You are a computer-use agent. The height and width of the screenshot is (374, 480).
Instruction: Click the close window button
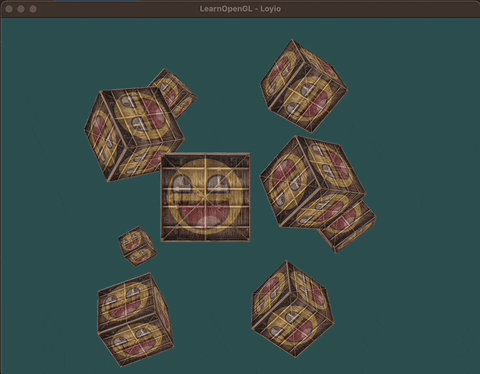click(9, 9)
